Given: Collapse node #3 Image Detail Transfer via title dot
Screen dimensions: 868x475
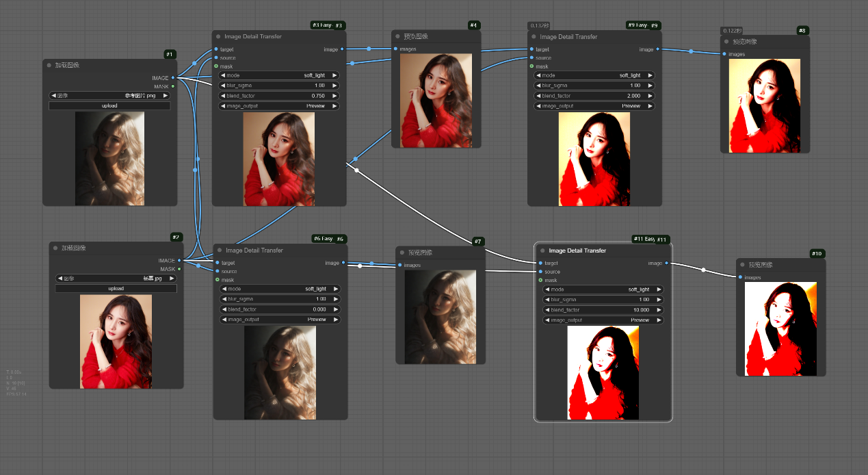Looking at the screenshot, I should [218, 37].
